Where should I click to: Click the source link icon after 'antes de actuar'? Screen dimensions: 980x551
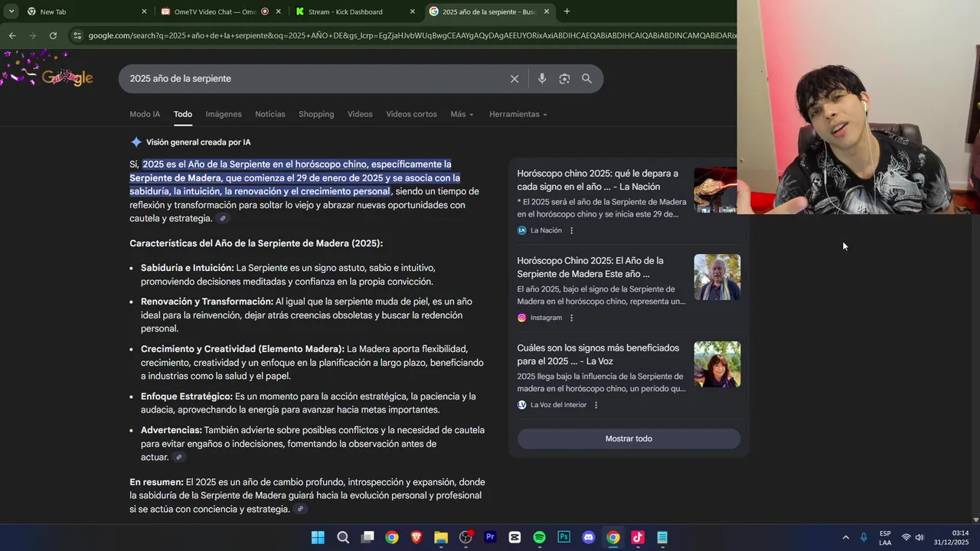[x=178, y=458]
